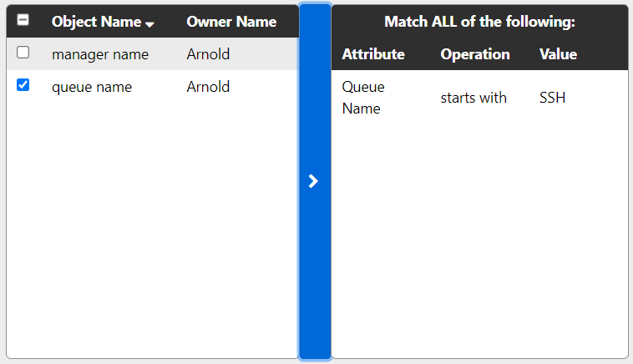This screenshot has width=633, height=364.
Task: Click the Owner Name column header
Action: [231, 22]
